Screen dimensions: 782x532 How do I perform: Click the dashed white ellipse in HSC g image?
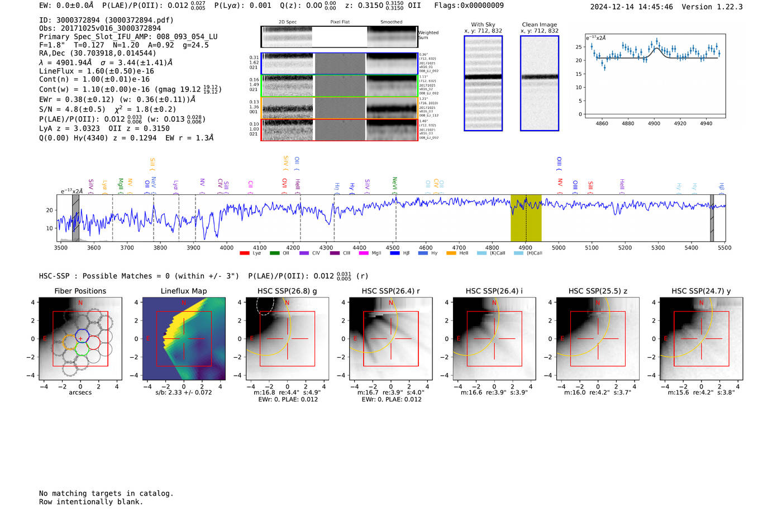[x=265, y=305]
